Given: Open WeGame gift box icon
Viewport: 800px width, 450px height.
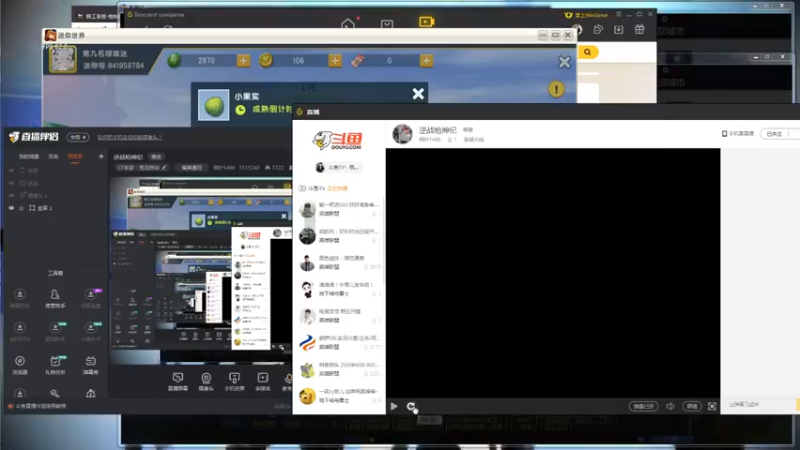Looking at the screenshot, I should click(639, 30).
